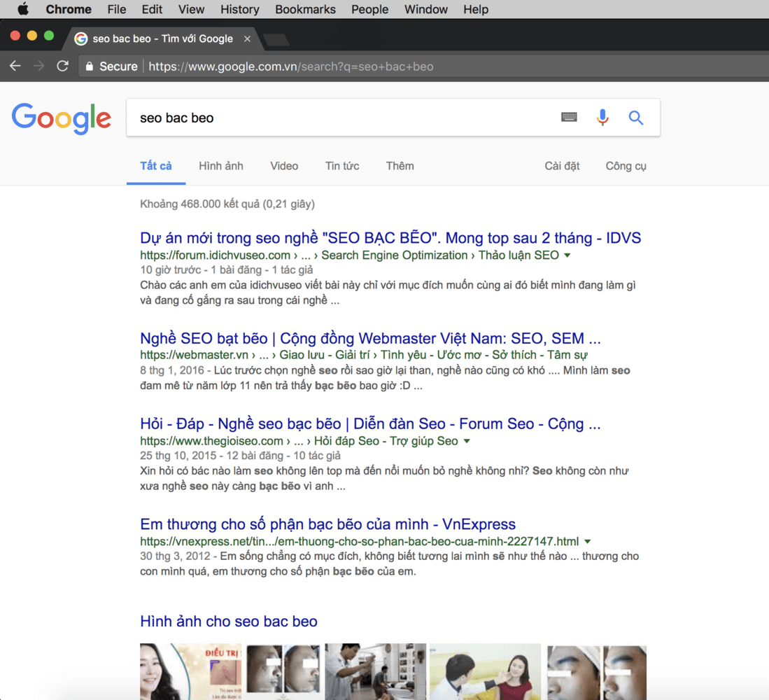Image resolution: width=769 pixels, height=700 pixels.
Task: Open the thumbnail of man in white shirt standing
Action: click(376, 671)
